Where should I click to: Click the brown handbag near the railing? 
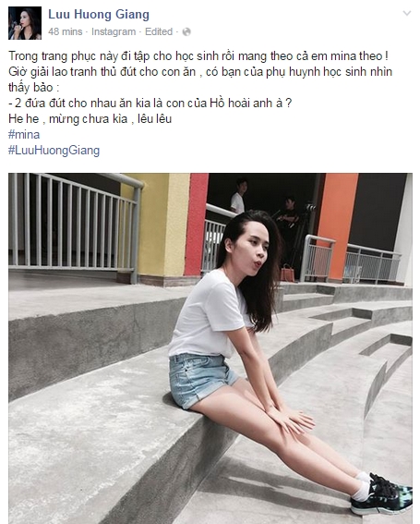tap(287, 273)
